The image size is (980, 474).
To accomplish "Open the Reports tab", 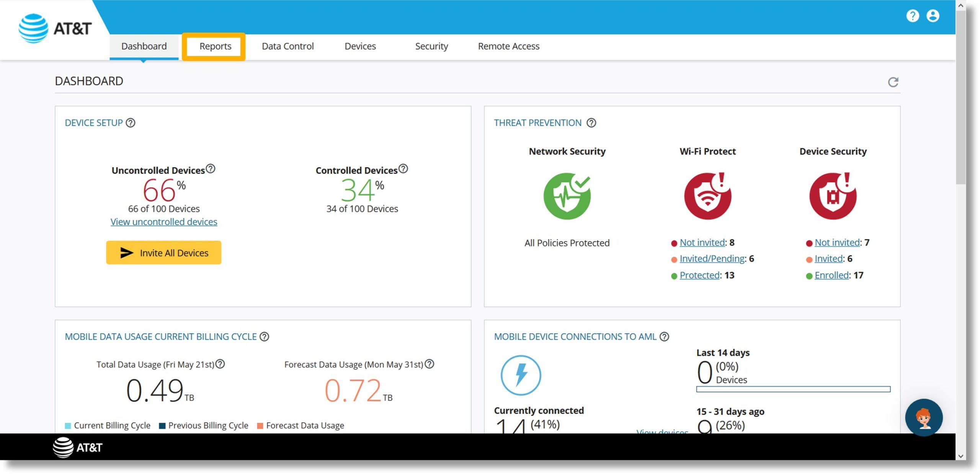I will point(215,46).
